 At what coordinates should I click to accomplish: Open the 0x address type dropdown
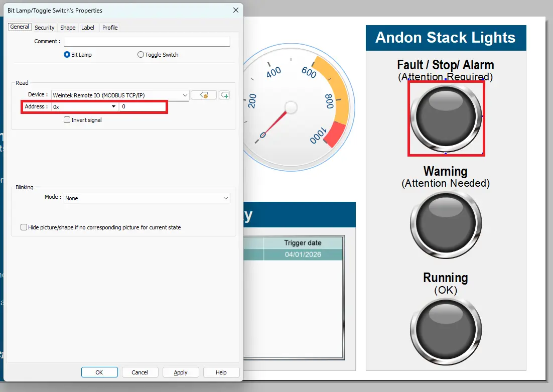click(x=113, y=106)
